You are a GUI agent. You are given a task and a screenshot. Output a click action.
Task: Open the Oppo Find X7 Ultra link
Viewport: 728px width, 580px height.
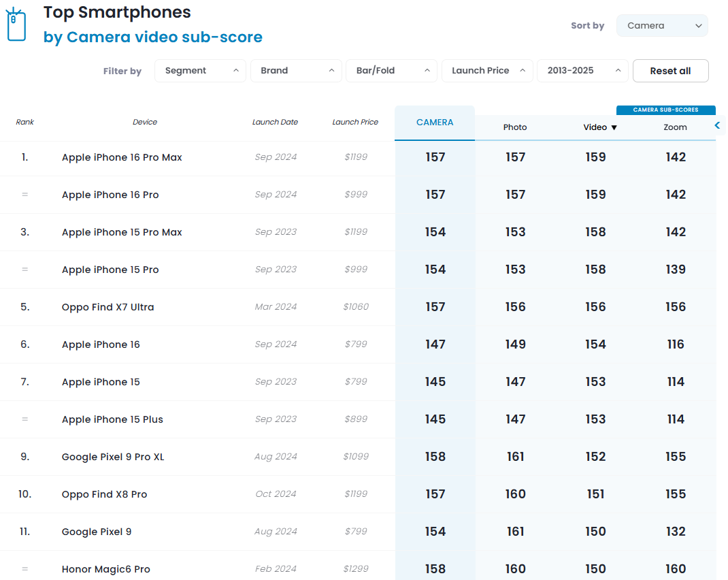107,307
